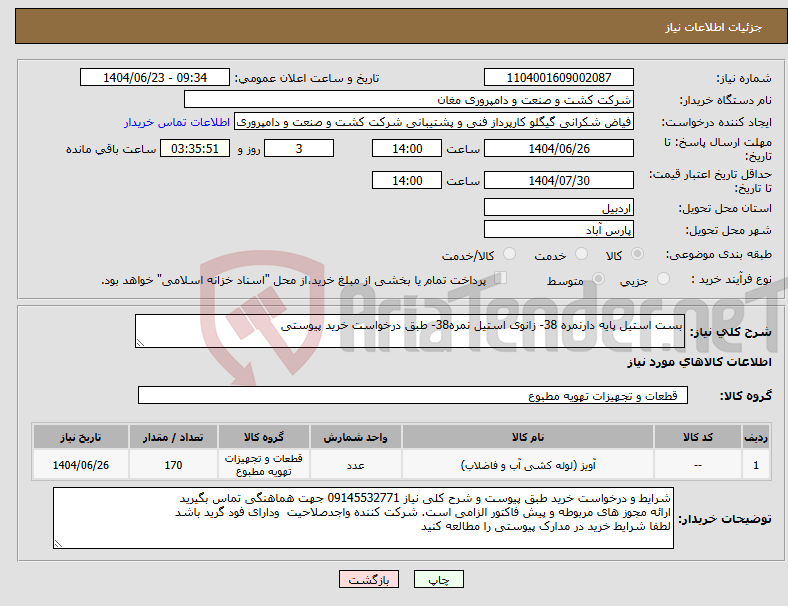Click the جزئیات اطلاعات نیاز header title

pos(714,27)
